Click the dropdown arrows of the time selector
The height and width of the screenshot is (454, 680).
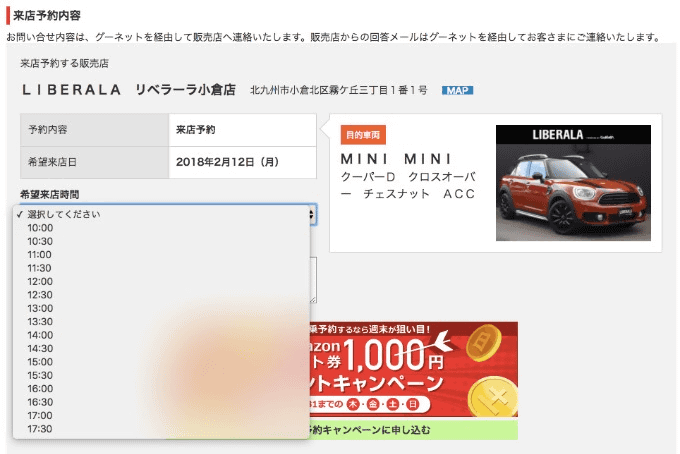pos(312,214)
